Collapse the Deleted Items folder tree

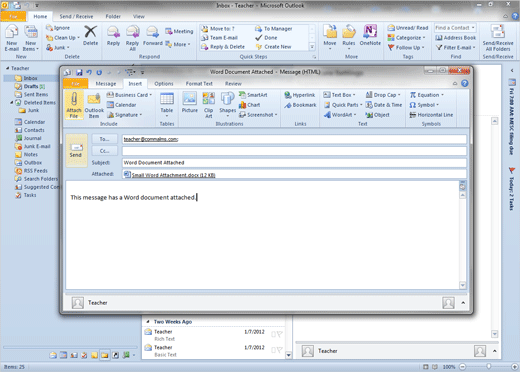pos(12,102)
